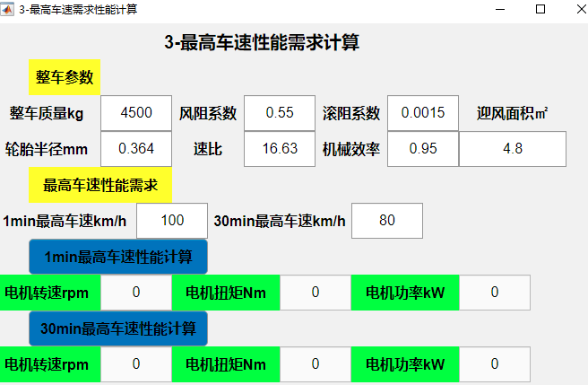Click the 速比 field showing 16.63
Viewport: 588px width, 385px height.
coord(280,149)
